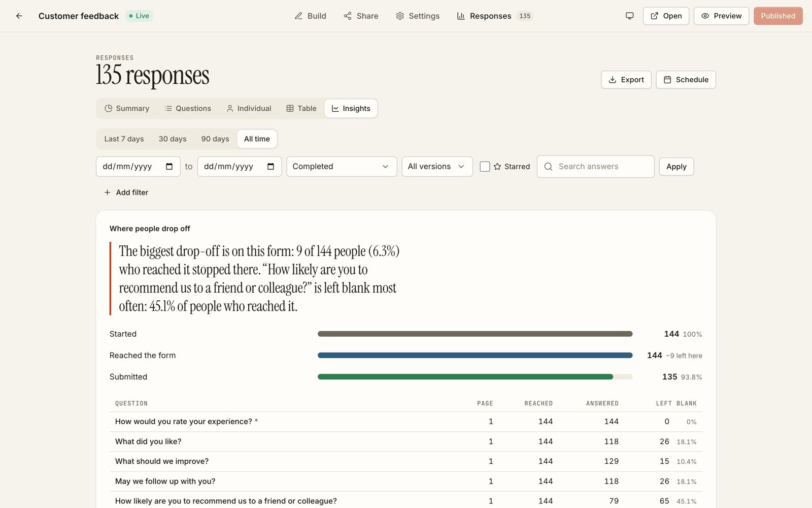Image resolution: width=812 pixels, height=508 pixels.
Task: Toggle the Starred checkbox
Action: point(485,167)
